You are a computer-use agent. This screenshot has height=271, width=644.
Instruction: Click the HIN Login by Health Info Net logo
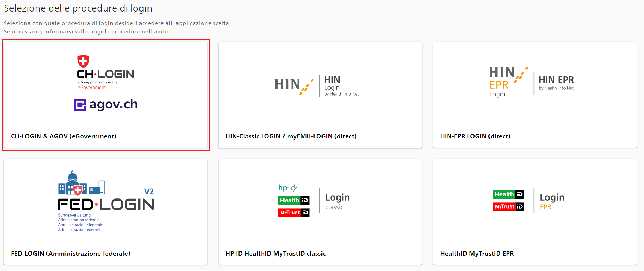point(317,86)
